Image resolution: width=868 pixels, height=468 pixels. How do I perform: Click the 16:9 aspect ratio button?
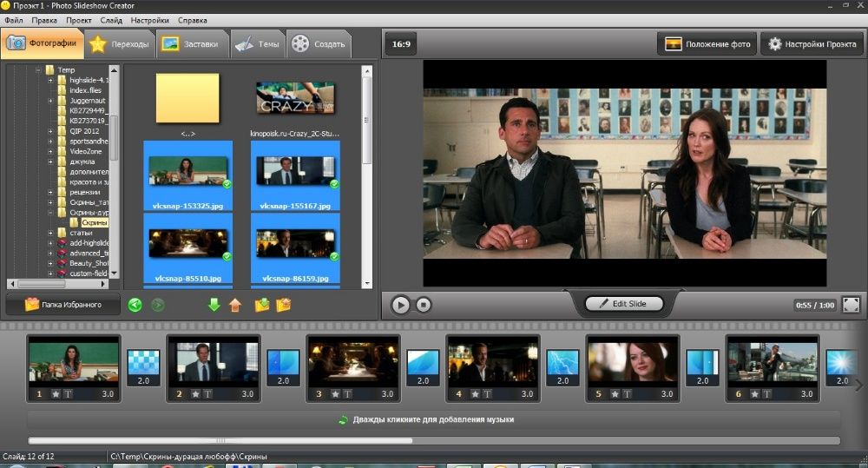[401, 44]
